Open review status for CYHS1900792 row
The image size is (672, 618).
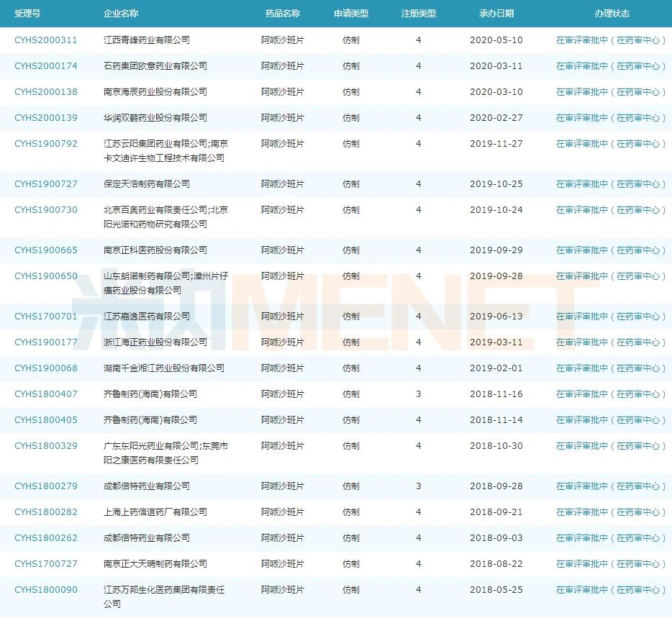(x=611, y=144)
